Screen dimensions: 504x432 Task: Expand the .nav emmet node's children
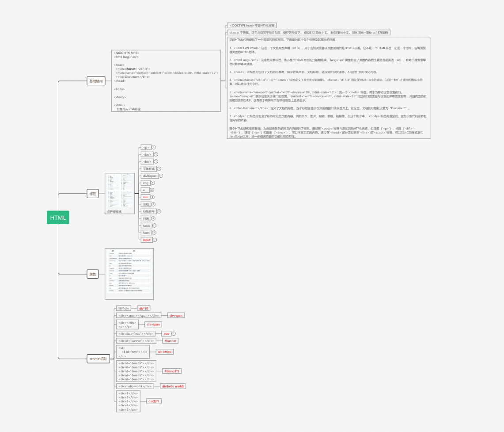pos(174,333)
